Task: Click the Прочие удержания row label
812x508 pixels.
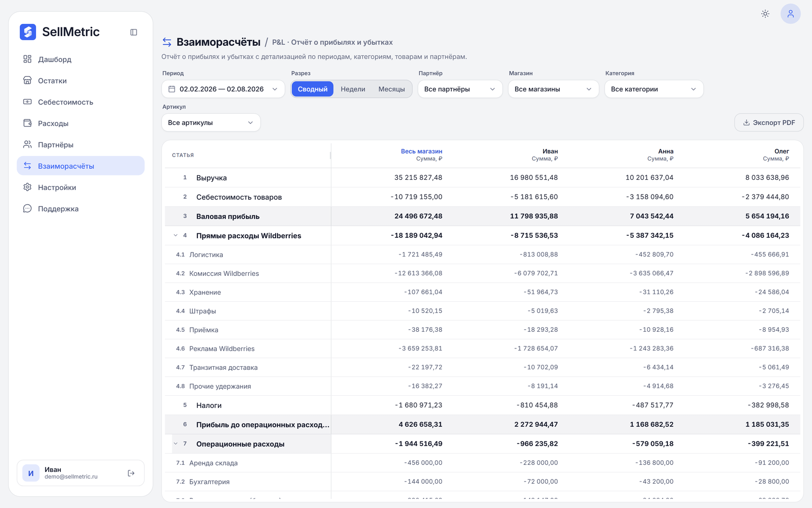Action: click(x=220, y=386)
